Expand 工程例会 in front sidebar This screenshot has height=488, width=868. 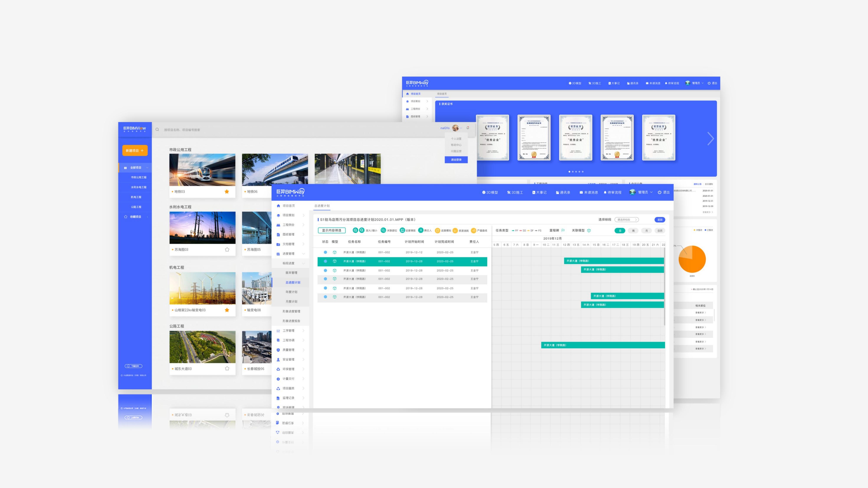303,225
